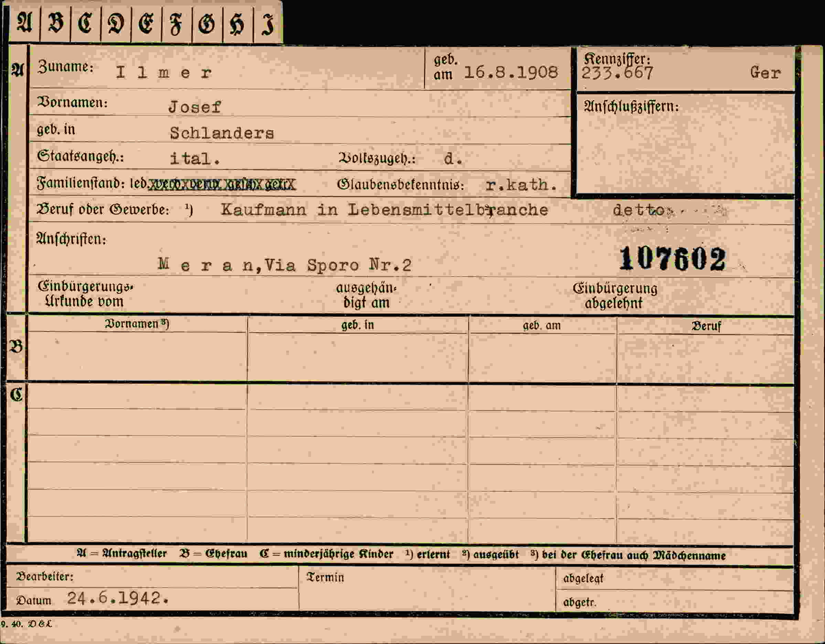825x644 pixels.
Task: Click the 'Vornamen' column header in section B
Action: point(137,324)
